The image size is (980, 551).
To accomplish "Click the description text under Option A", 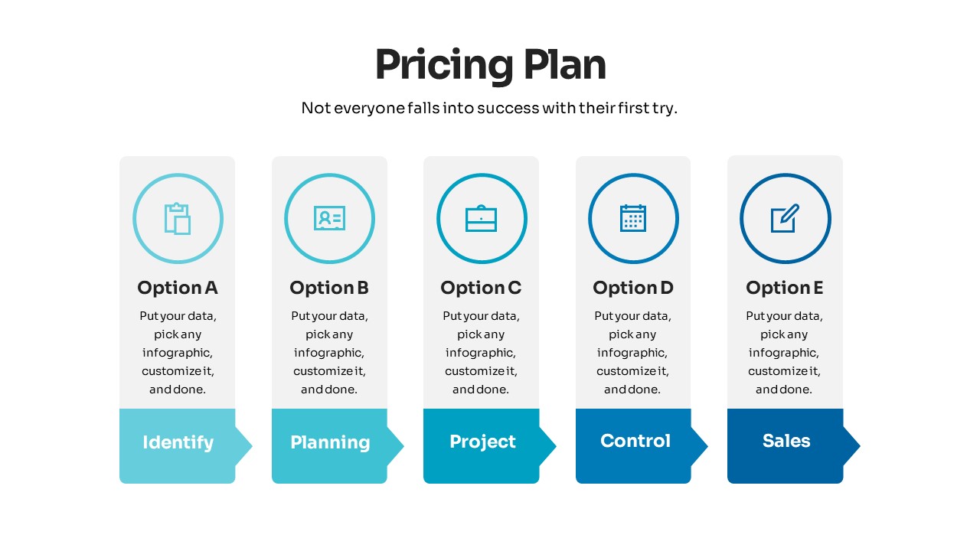I will tap(178, 352).
